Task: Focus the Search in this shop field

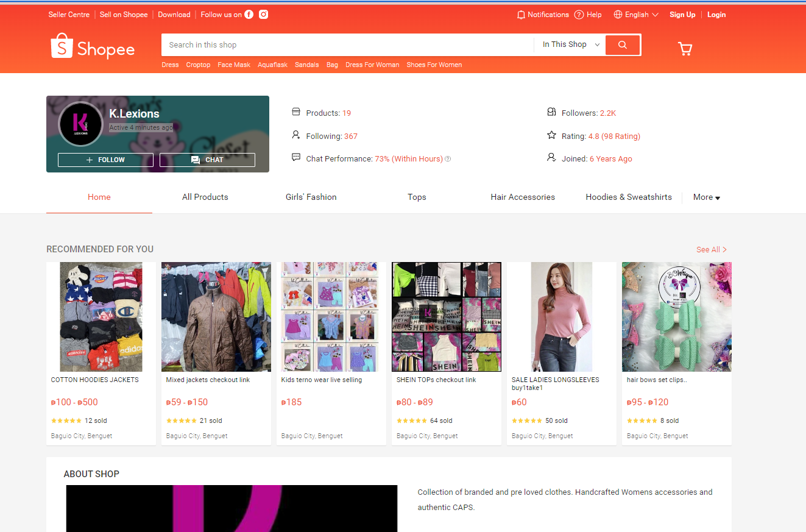Action: [x=348, y=45]
